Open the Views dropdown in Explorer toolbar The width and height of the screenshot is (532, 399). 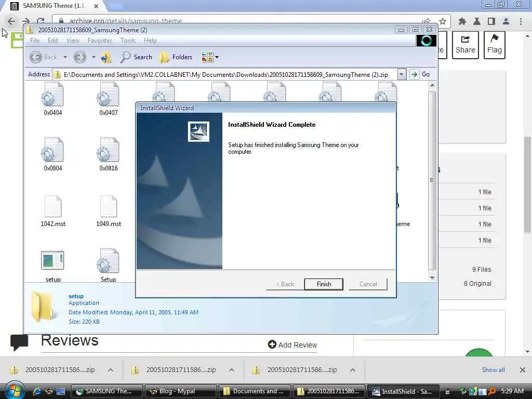(210, 57)
